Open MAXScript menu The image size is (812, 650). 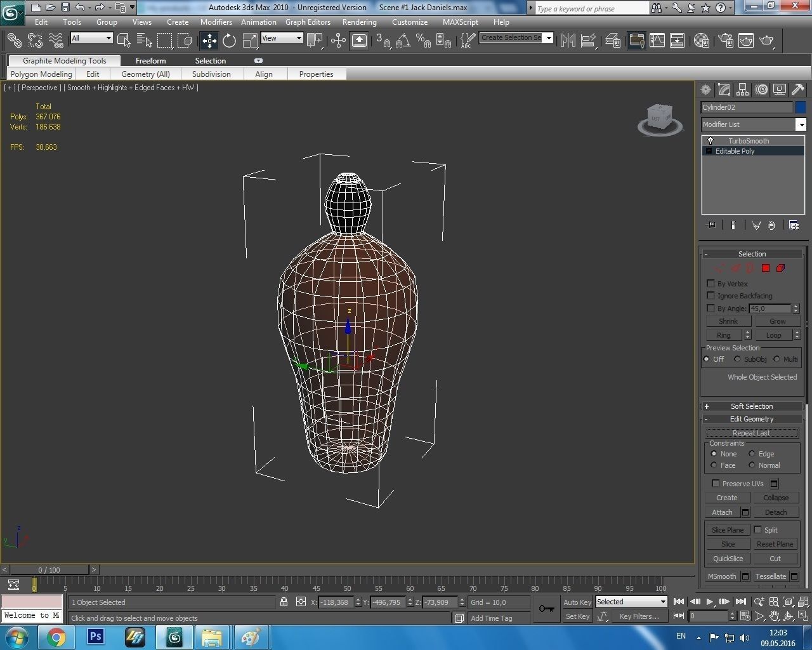[x=461, y=22]
